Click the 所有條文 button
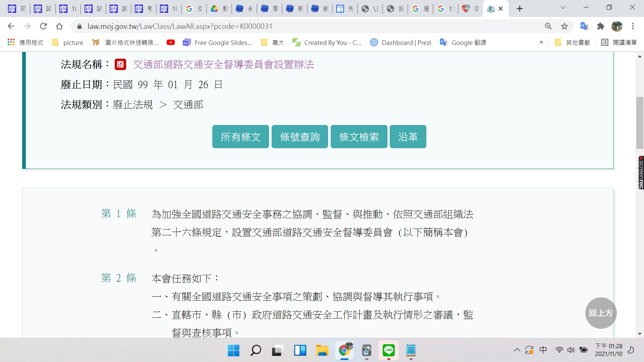Image resolution: width=644 pixels, height=362 pixels. point(240,137)
